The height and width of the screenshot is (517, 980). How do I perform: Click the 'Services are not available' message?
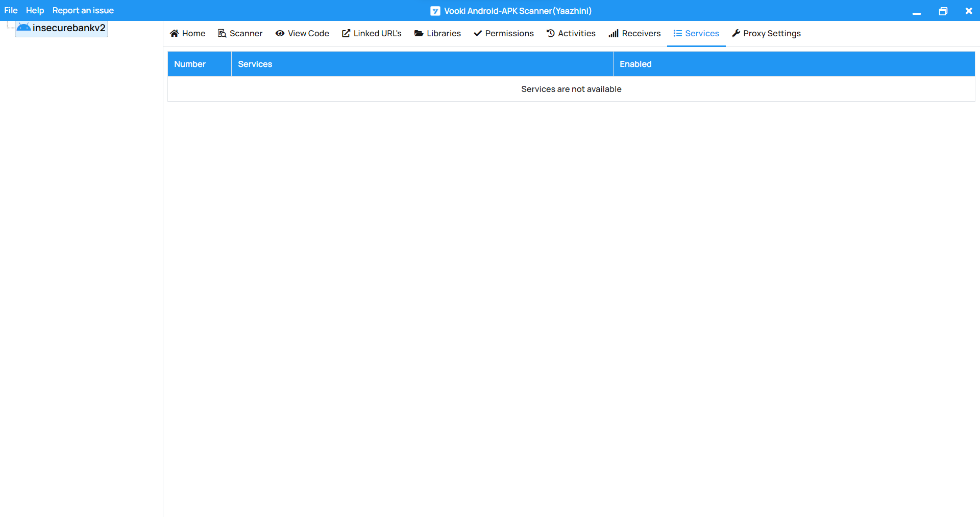pos(571,89)
